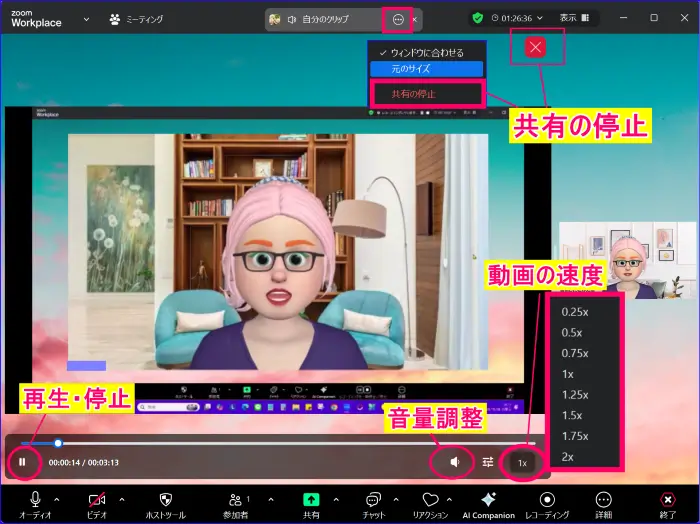Expand the arrow beside チャット
The image size is (700, 524).
396,499
